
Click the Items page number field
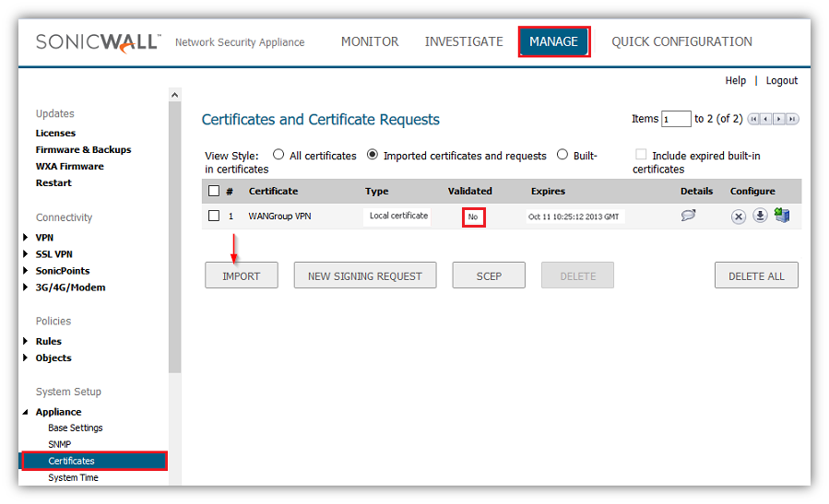[x=676, y=119]
